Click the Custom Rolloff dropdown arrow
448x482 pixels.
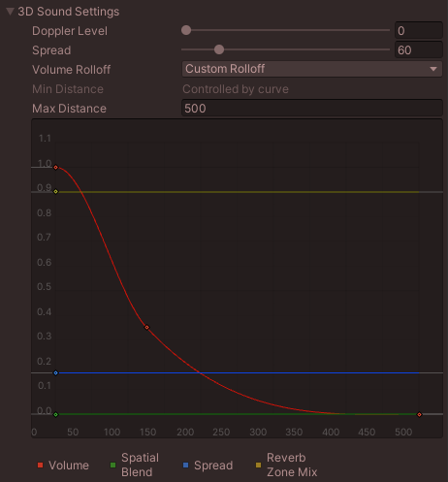click(433, 69)
